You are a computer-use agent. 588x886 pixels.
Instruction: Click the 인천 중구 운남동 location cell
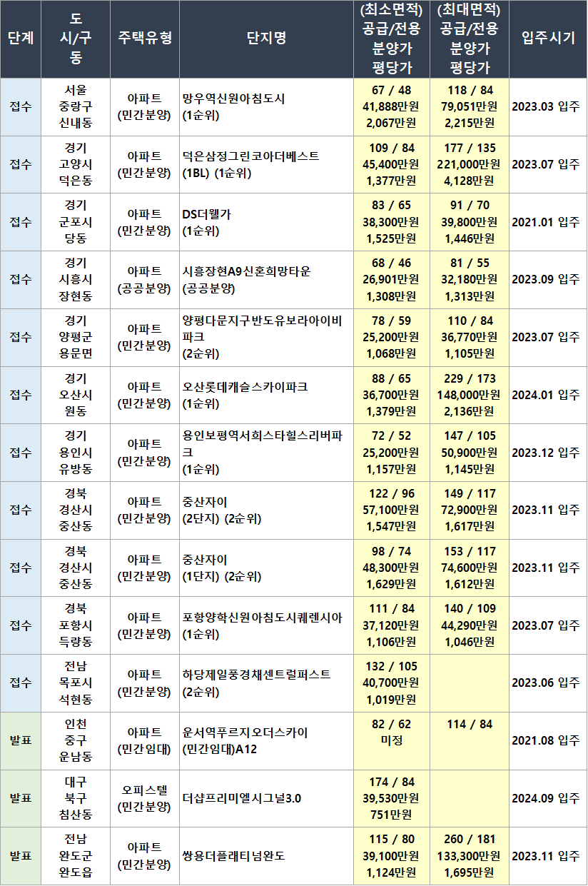click(76, 741)
